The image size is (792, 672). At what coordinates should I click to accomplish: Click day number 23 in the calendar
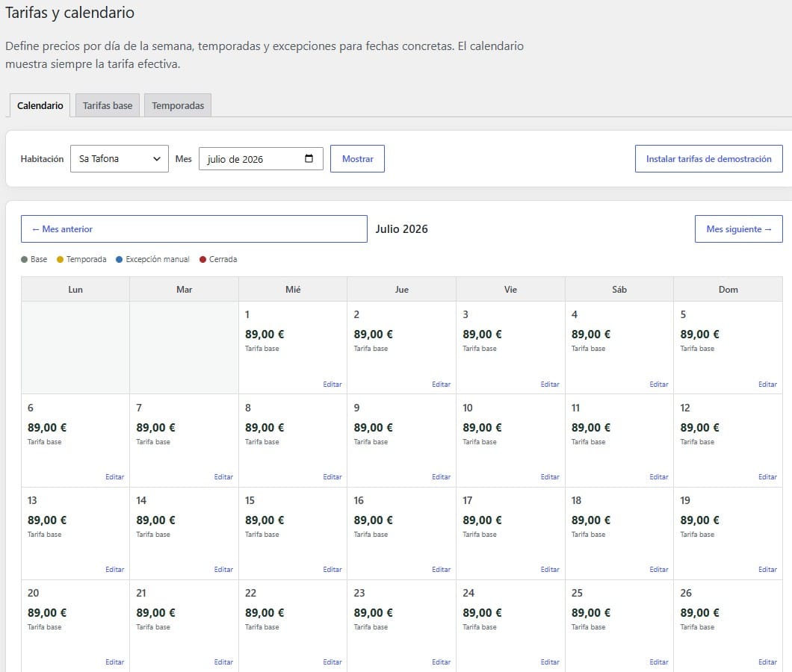[x=359, y=593]
